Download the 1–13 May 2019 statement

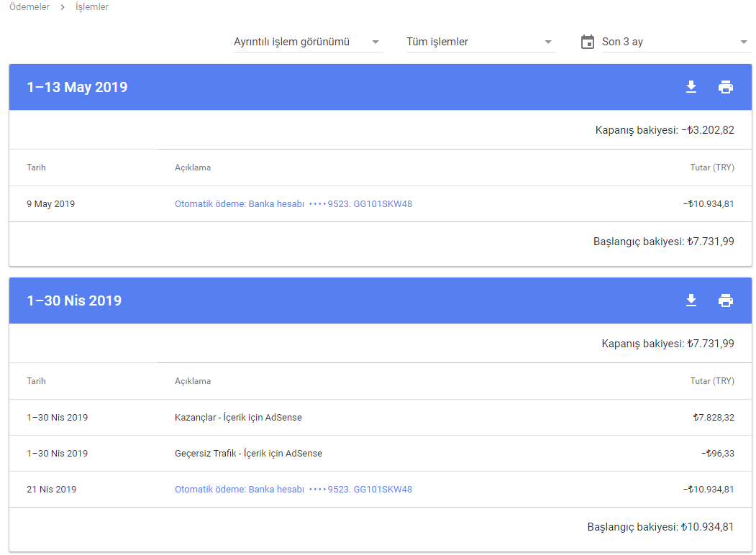tap(691, 86)
